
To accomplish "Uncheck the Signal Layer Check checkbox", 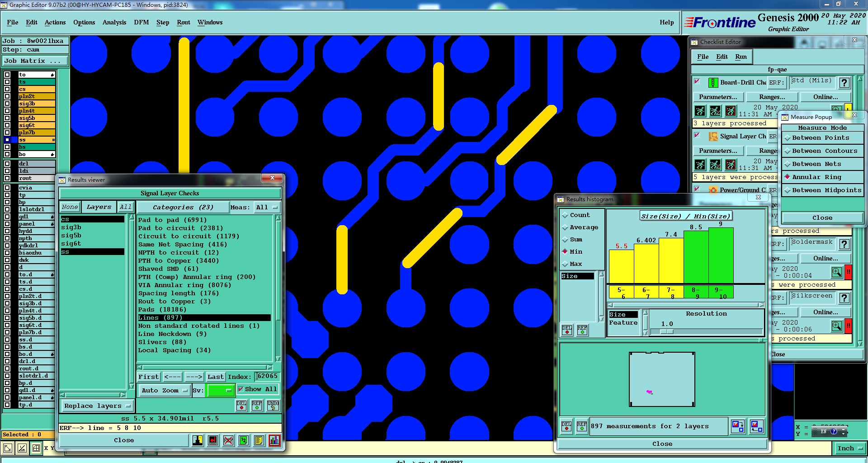I will tap(697, 135).
